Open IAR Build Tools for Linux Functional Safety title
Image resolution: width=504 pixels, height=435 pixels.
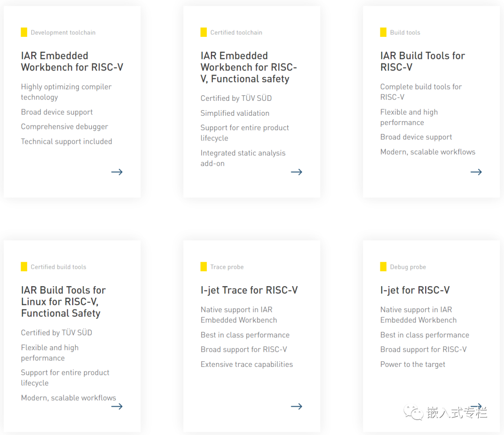point(63,302)
